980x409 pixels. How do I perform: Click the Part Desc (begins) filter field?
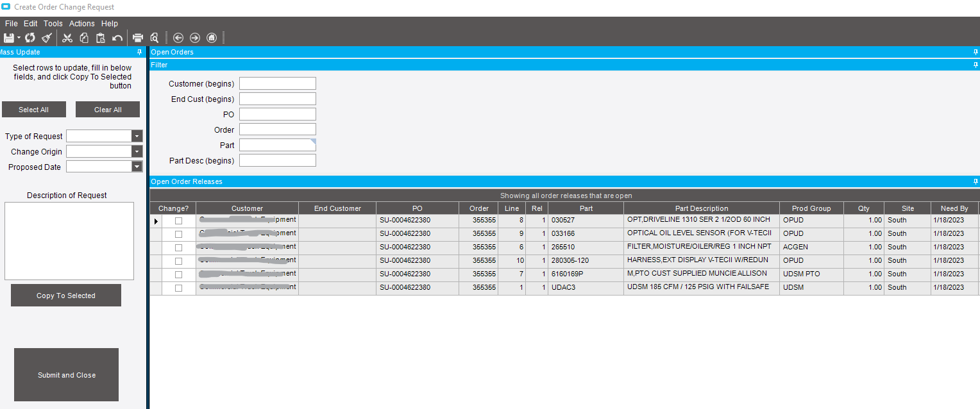tap(278, 160)
